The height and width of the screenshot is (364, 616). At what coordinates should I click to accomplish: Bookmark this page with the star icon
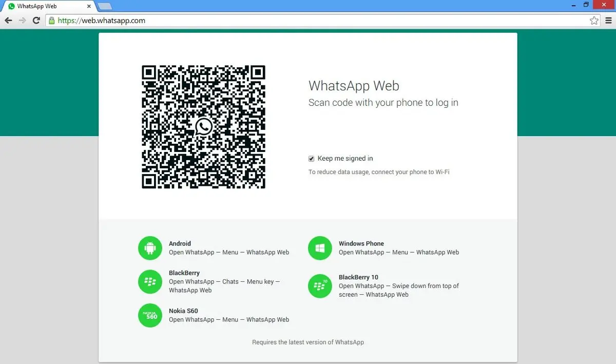click(x=594, y=21)
